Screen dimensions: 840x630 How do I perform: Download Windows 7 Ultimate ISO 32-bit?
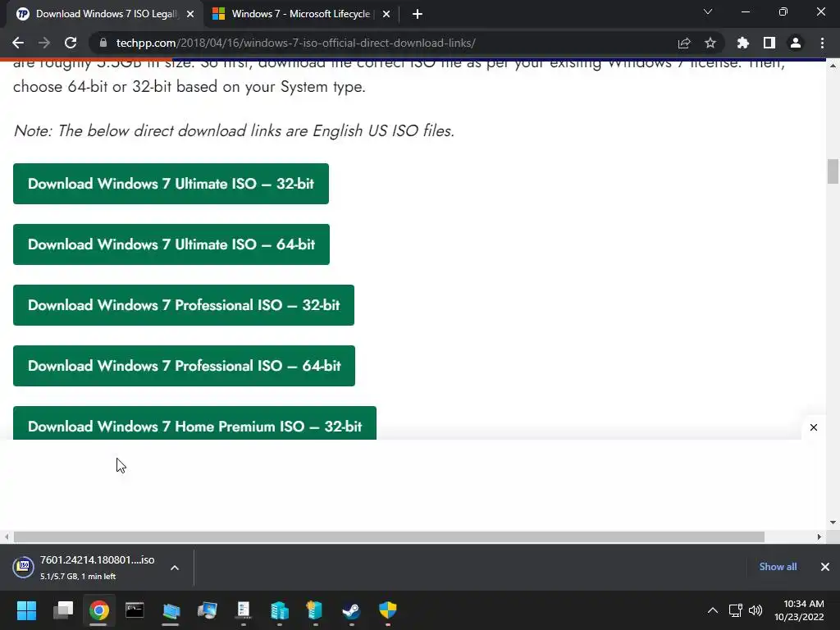click(x=171, y=184)
